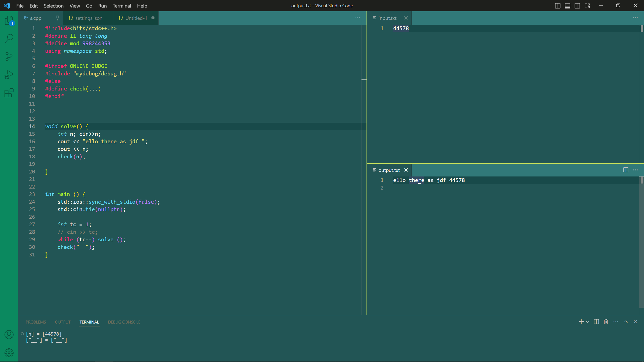Maximize panel size with chevron up
The height and width of the screenshot is (362, 644).
tap(626, 322)
